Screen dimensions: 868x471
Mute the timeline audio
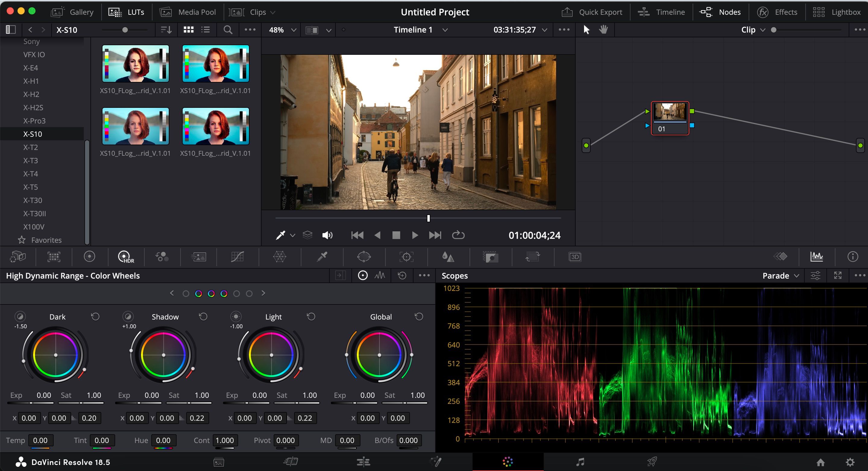pos(327,235)
